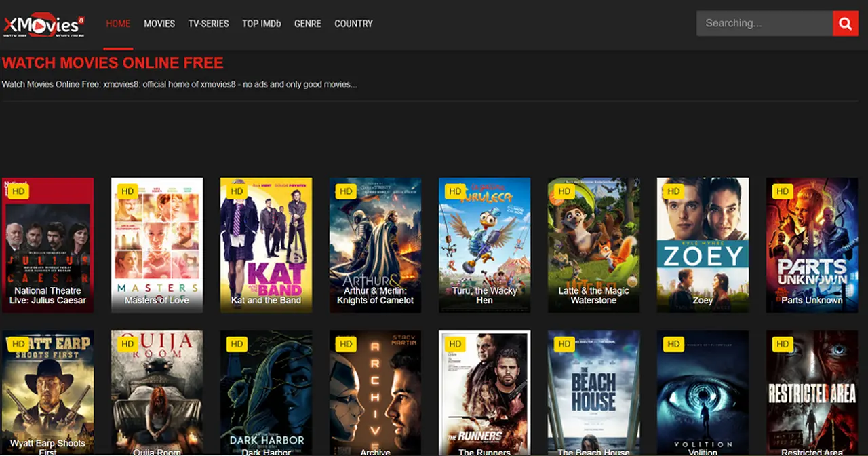The width and height of the screenshot is (868, 456).
Task: Click the HD badge on Ouija Room
Action: 127,344
